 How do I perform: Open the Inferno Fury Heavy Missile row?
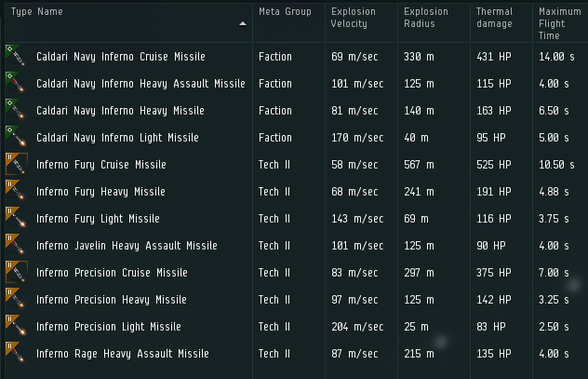point(296,192)
